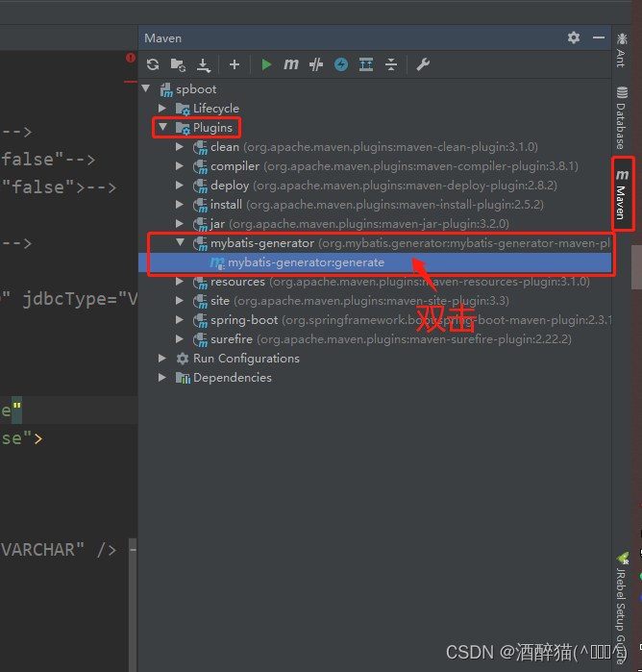
Task: Select the Plugins tree item
Action: coord(212,128)
